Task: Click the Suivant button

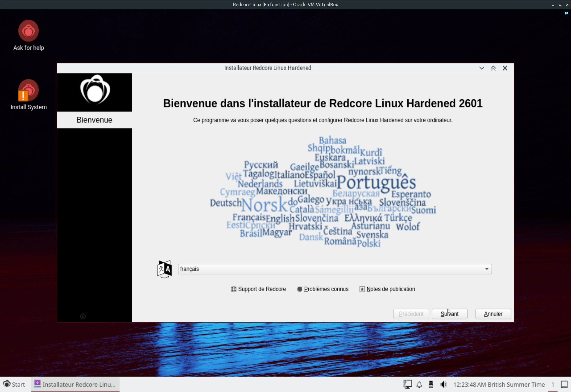Action: 449,314
